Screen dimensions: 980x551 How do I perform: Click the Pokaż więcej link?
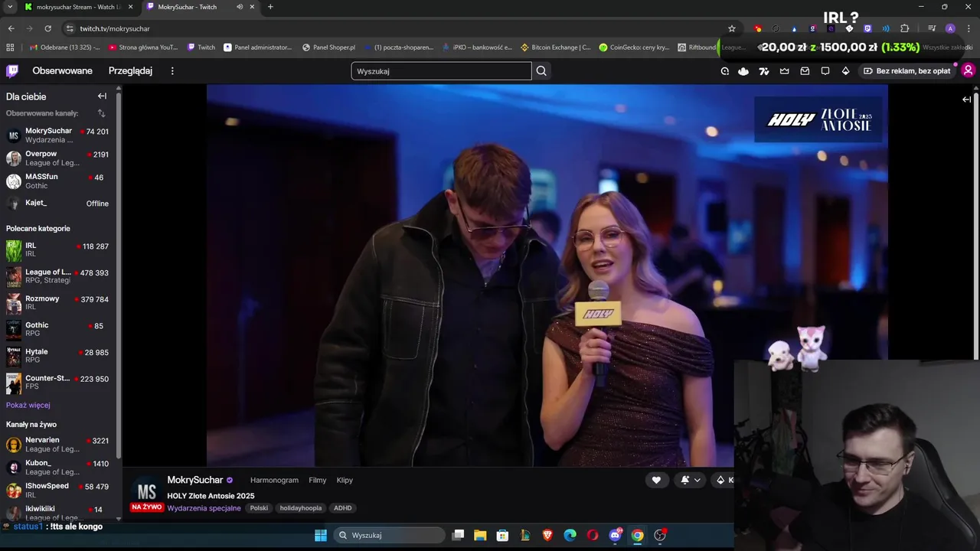point(28,405)
